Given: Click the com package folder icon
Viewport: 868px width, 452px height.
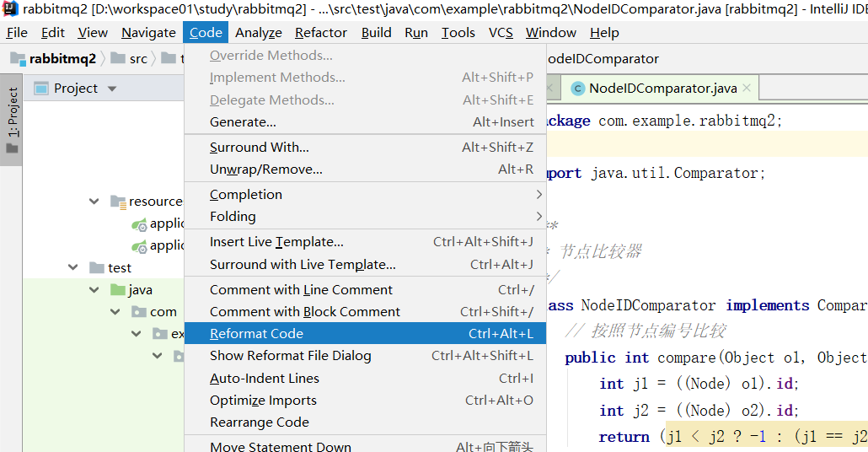Looking at the screenshot, I should pos(139,312).
